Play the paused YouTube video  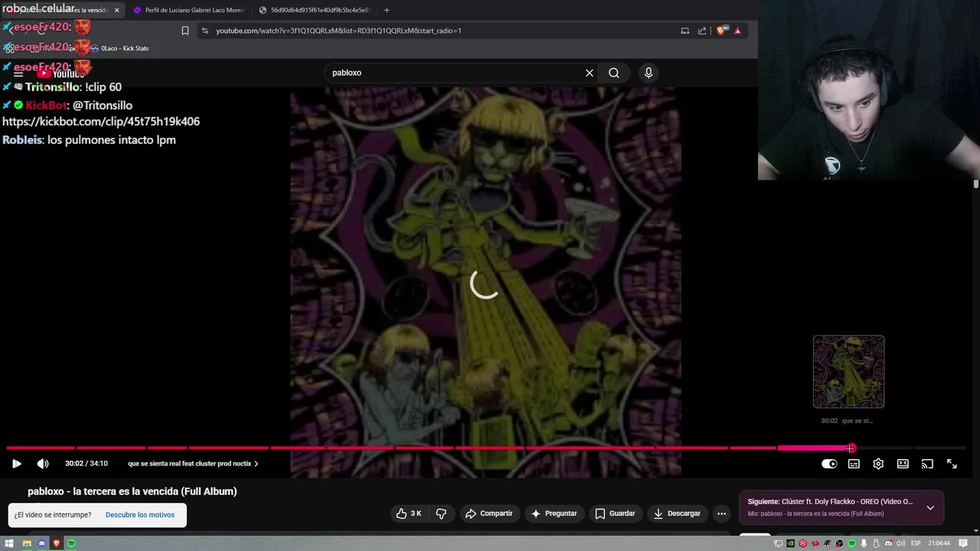coord(17,464)
